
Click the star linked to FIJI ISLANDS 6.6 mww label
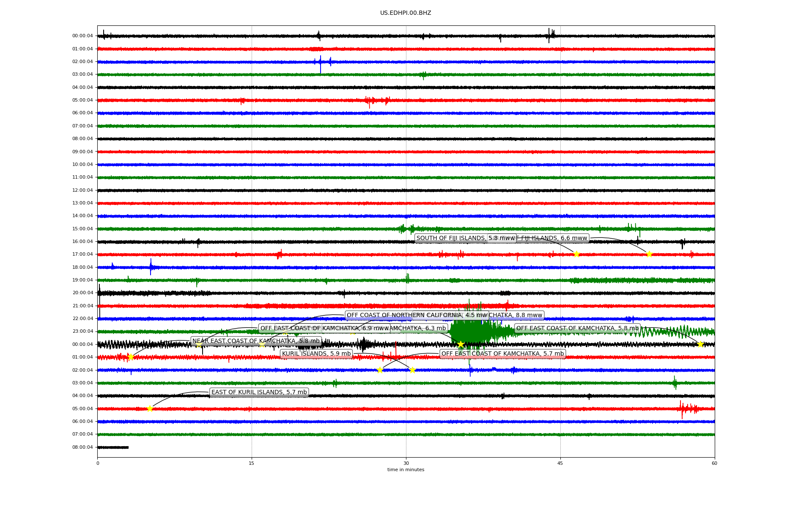649,254
